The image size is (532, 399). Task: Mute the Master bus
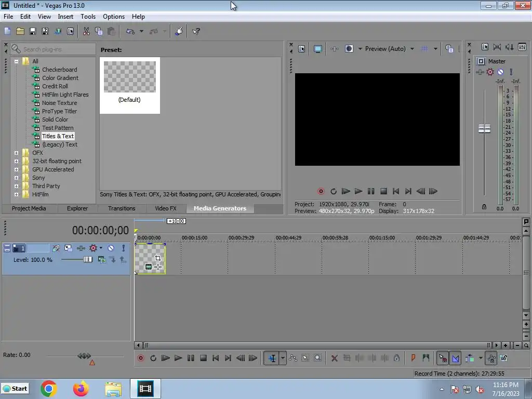point(500,72)
